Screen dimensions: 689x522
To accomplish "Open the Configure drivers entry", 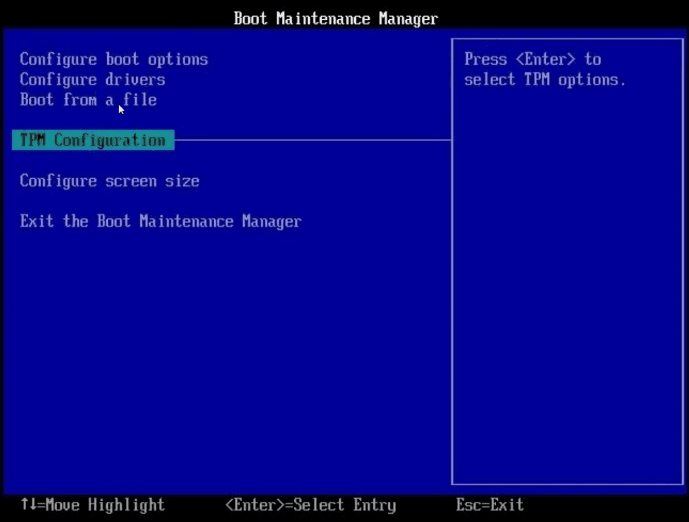I will tap(92, 79).
